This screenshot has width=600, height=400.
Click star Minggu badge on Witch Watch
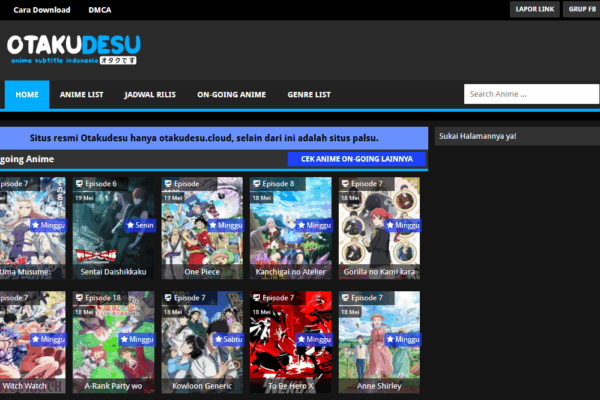point(49,339)
